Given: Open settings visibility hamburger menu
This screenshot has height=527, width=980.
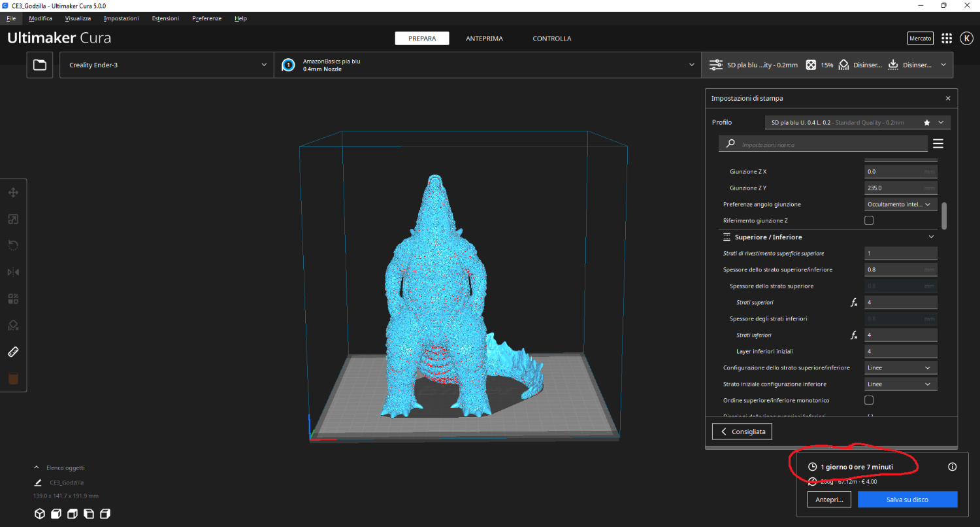Looking at the screenshot, I should pyautogui.click(x=938, y=143).
